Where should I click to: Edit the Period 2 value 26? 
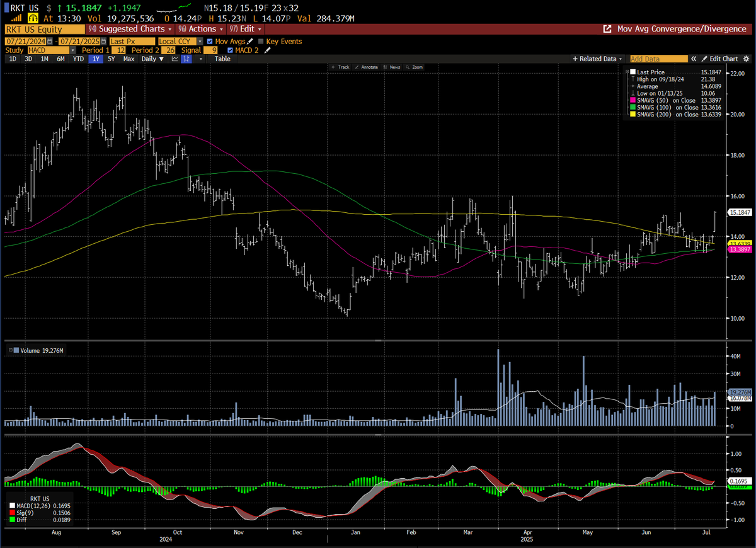168,50
